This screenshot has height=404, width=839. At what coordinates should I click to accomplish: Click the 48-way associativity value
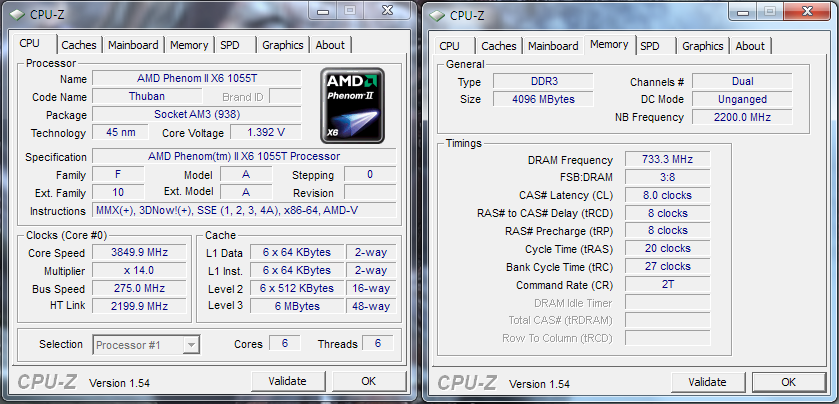pyautogui.click(x=371, y=306)
